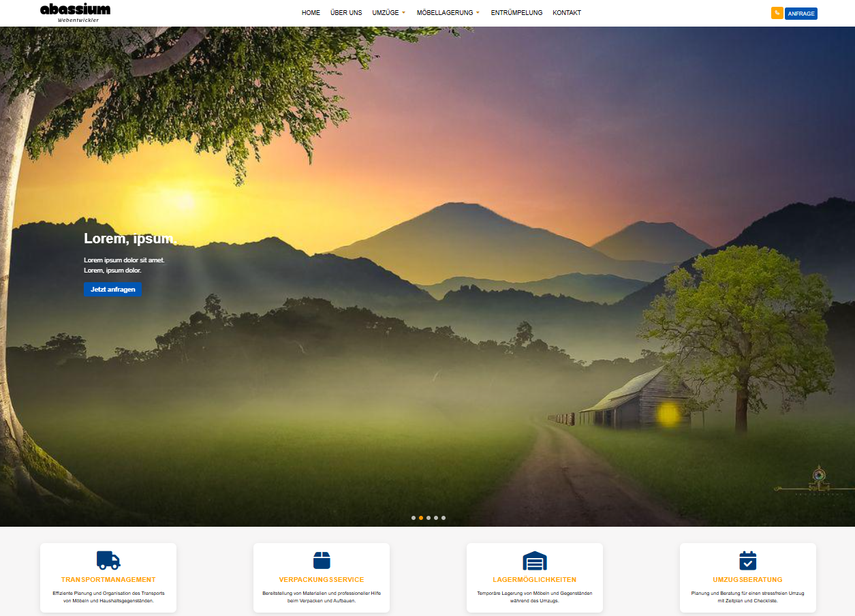
Task: Click the orange phone icon button
Action: click(x=777, y=13)
